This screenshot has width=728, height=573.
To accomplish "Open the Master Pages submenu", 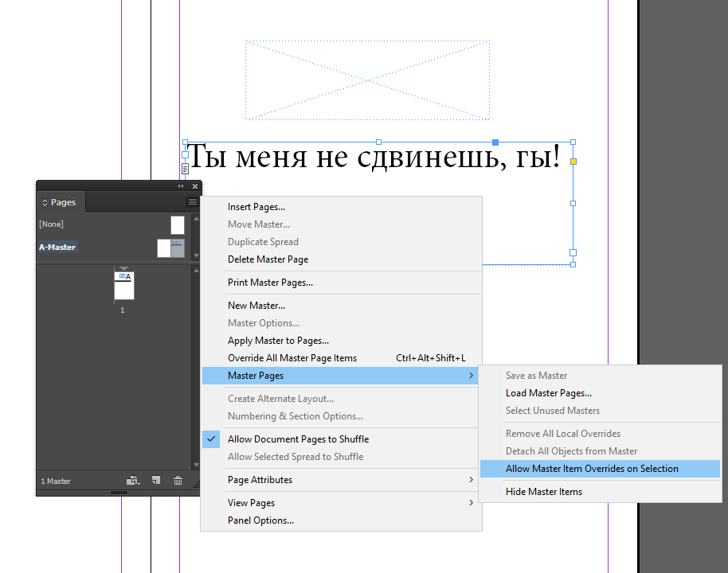I will coord(341,376).
